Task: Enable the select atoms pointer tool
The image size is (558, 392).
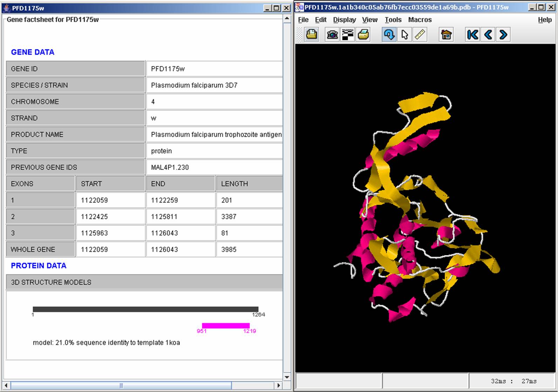Action: [404, 35]
